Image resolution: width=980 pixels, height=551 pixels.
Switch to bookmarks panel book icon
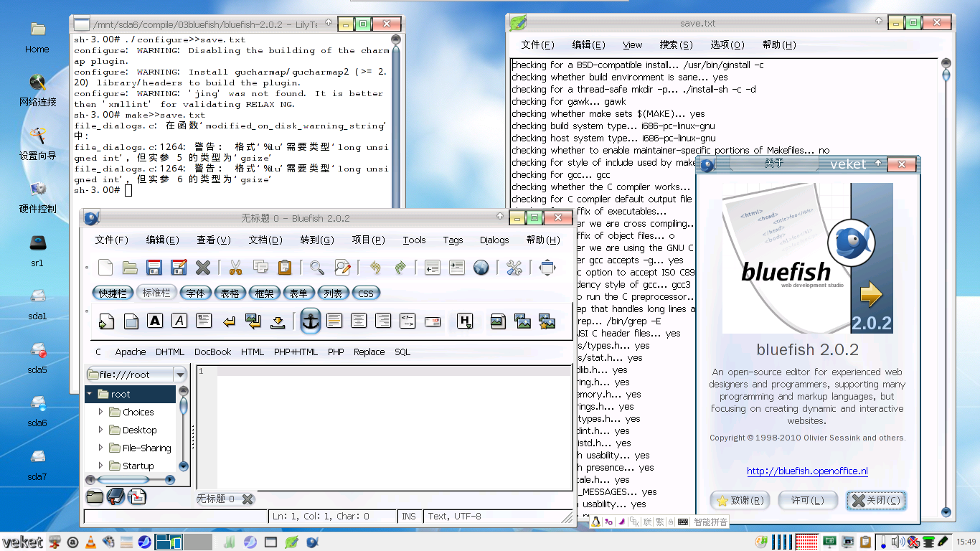click(116, 496)
